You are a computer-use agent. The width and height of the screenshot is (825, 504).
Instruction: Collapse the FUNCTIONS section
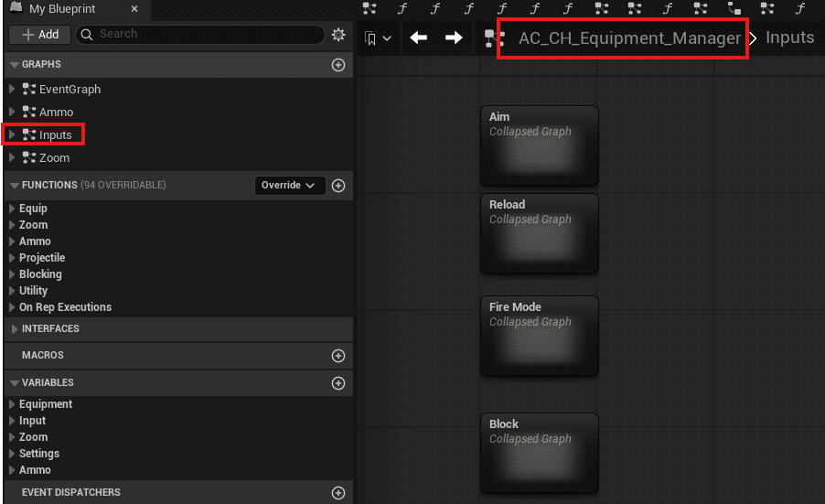pyautogui.click(x=15, y=185)
